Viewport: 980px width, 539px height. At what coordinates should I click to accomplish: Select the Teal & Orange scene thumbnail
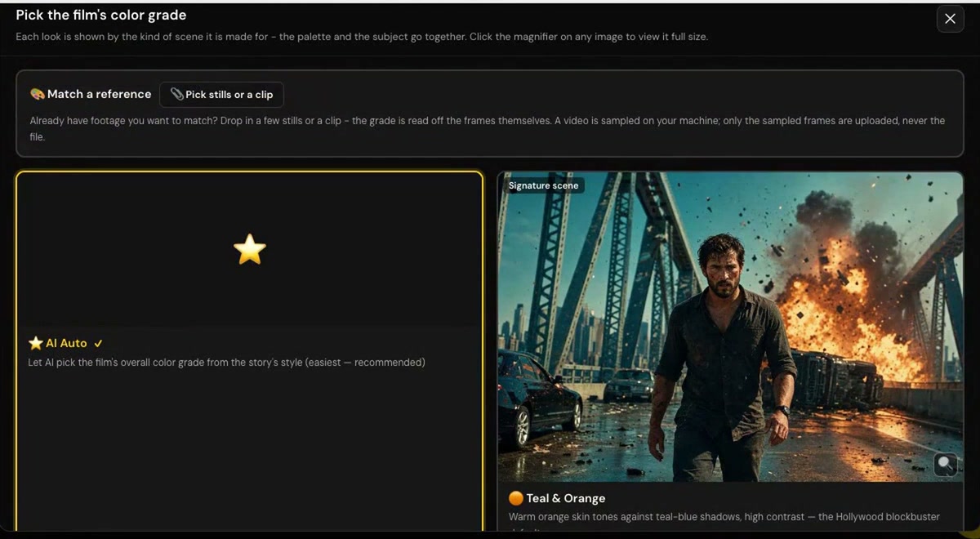pos(730,327)
